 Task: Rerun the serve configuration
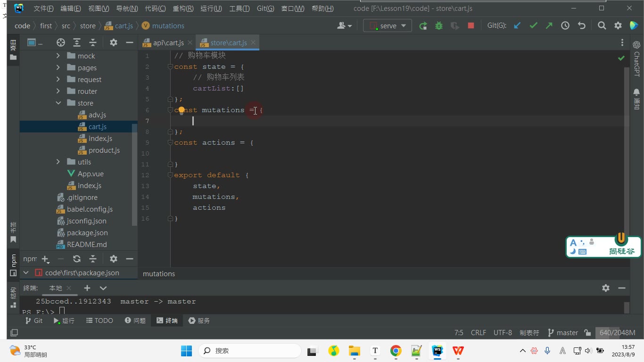pyautogui.click(x=423, y=26)
